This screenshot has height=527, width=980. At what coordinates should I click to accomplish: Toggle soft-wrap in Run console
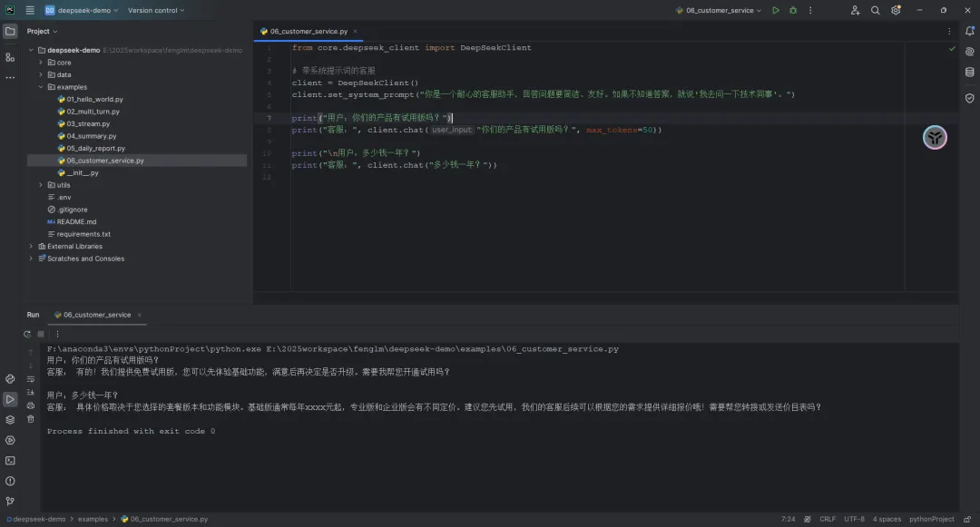point(31,379)
